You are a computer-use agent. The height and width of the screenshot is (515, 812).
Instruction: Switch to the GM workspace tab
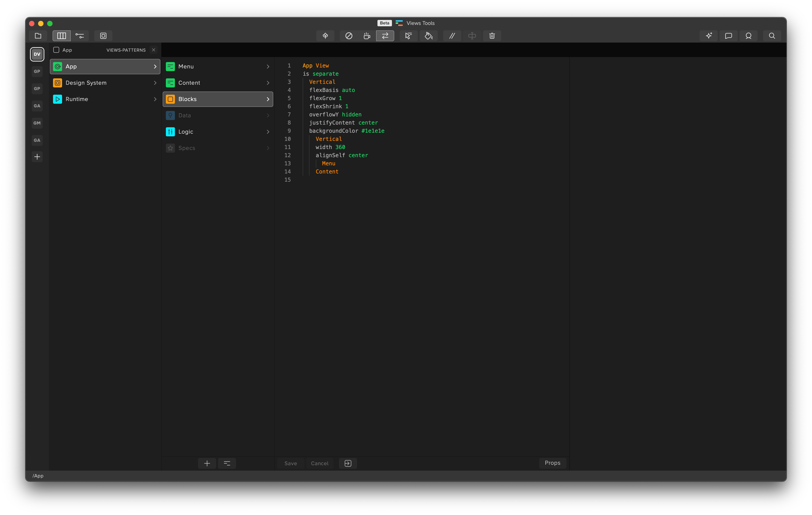37,123
